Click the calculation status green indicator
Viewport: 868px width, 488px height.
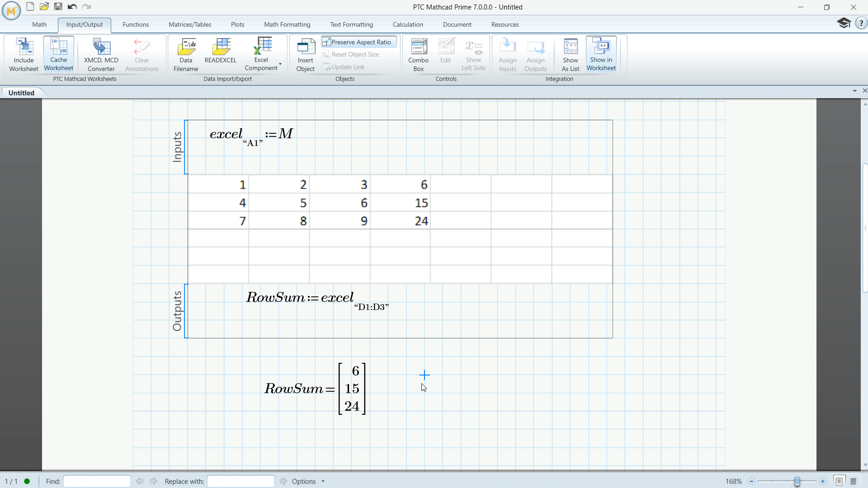pyautogui.click(x=27, y=481)
